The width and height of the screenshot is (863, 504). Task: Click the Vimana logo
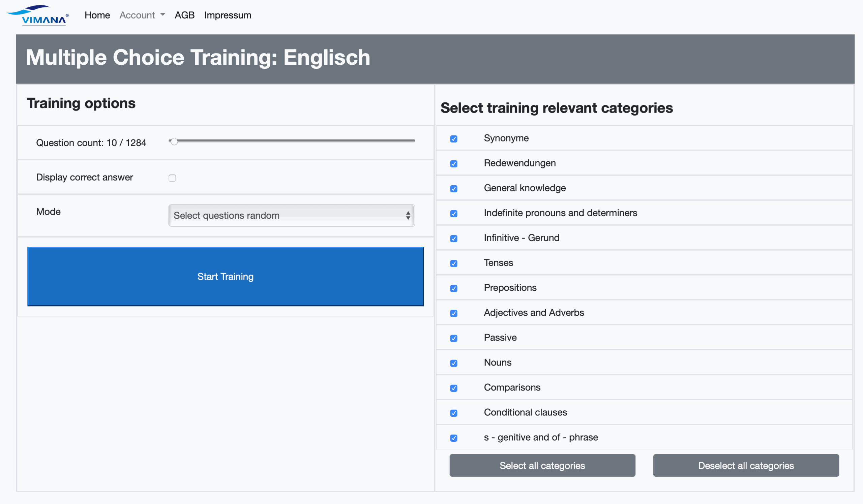click(38, 15)
